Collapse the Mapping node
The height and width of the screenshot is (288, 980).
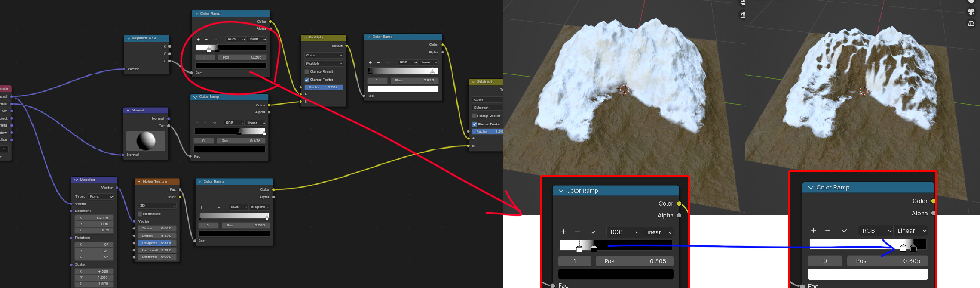pyautogui.click(x=76, y=180)
